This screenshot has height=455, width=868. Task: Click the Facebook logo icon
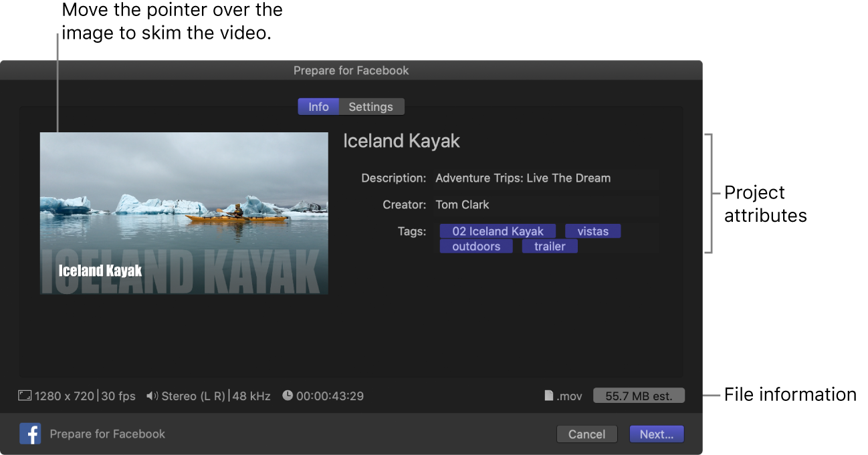click(30, 434)
